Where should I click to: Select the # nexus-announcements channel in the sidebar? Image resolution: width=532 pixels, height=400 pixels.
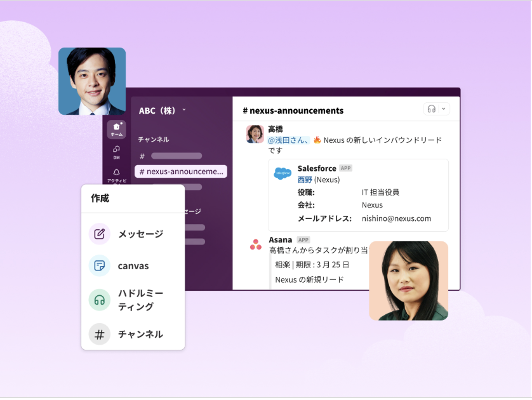pyautogui.click(x=181, y=171)
